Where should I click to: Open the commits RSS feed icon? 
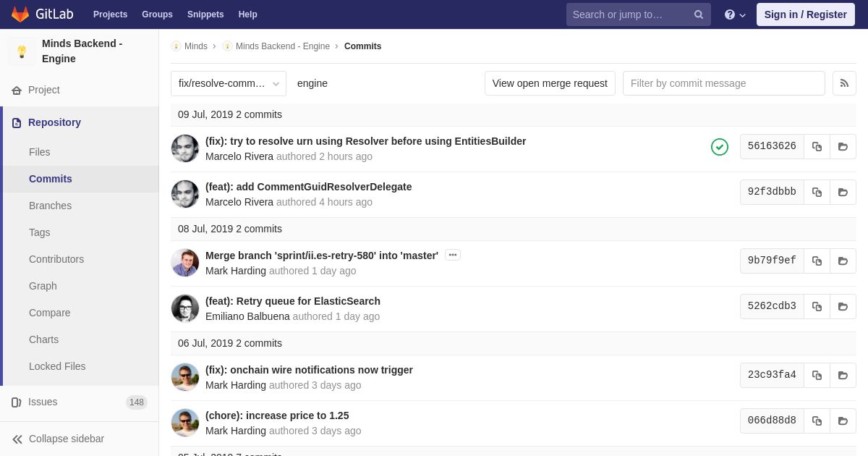click(x=844, y=83)
